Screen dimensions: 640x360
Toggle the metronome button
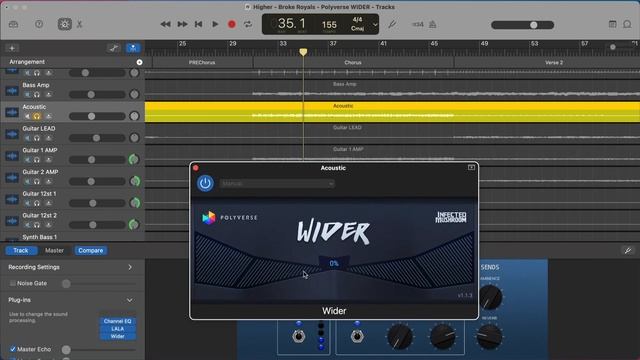[433, 24]
